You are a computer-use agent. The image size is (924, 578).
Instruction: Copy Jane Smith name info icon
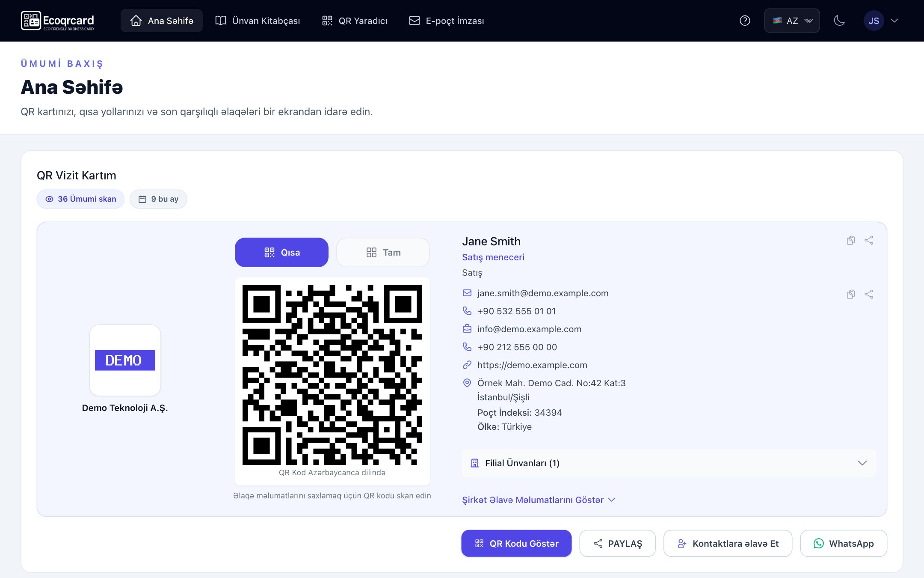851,240
